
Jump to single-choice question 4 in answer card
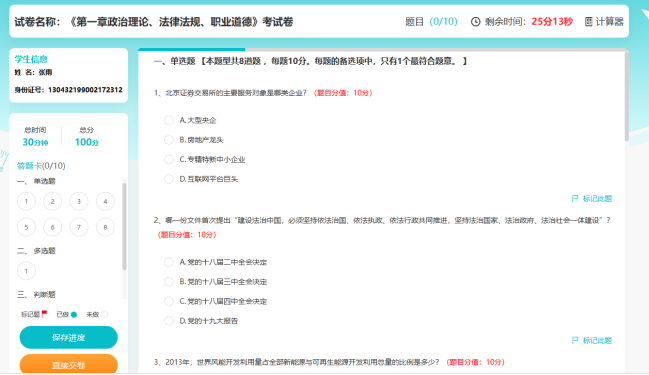coord(105,202)
